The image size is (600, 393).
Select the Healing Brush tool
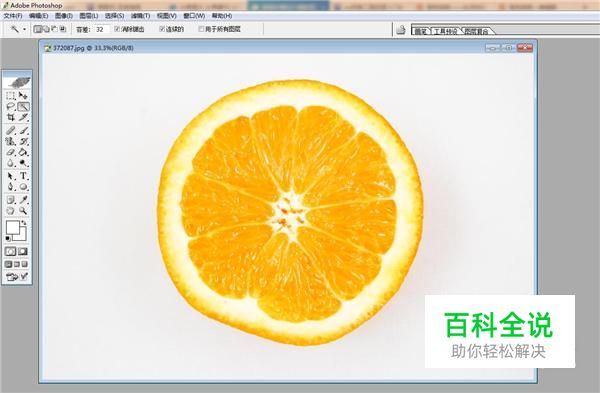tap(11, 130)
